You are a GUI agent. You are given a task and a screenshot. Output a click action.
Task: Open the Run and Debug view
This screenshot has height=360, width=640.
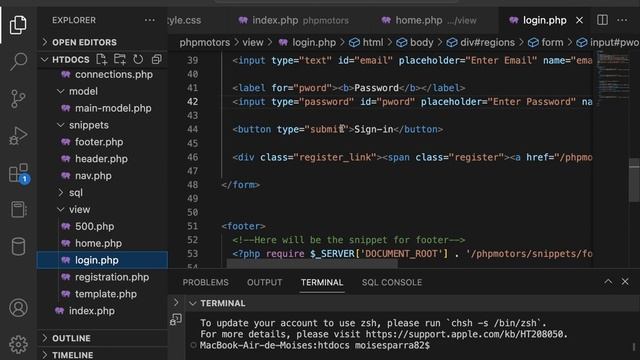[18, 136]
